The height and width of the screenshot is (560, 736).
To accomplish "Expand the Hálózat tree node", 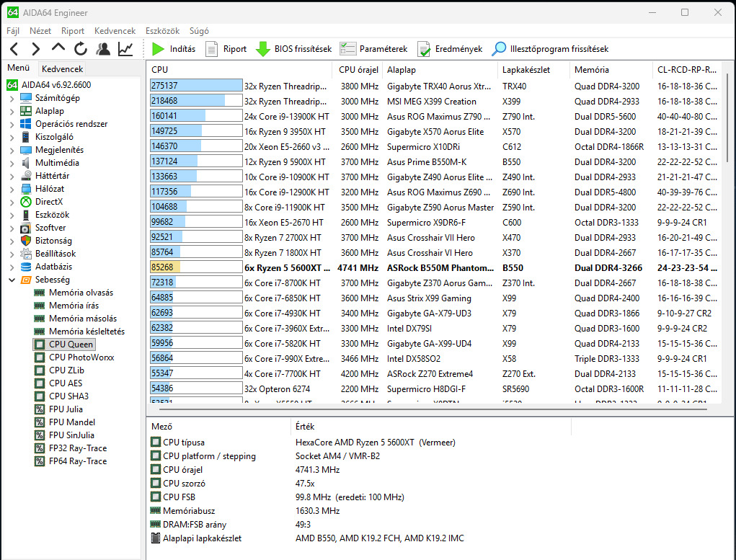I will [12, 189].
